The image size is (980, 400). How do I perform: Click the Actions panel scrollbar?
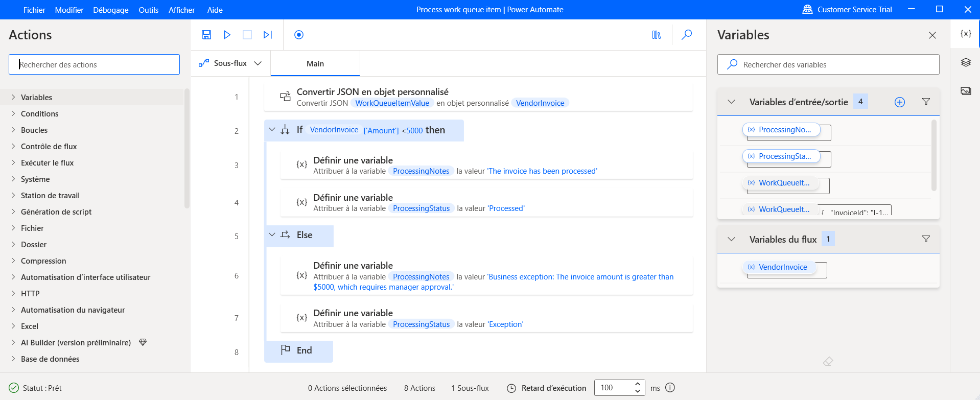click(x=187, y=148)
